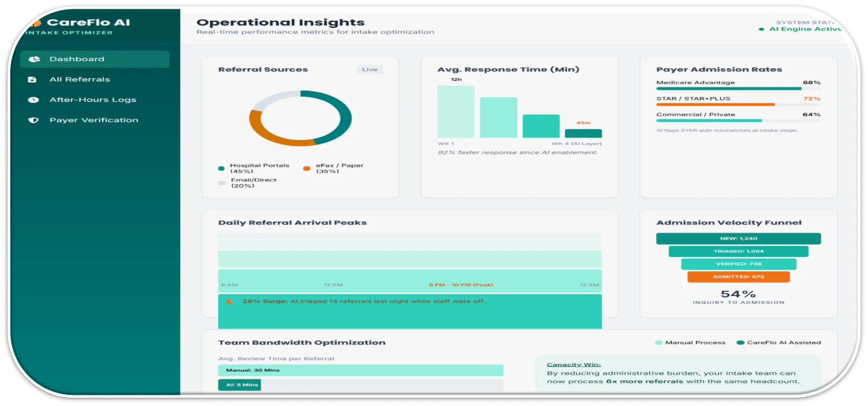
Task: Open the After-Hours Logs menu item
Action: (x=95, y=100)
